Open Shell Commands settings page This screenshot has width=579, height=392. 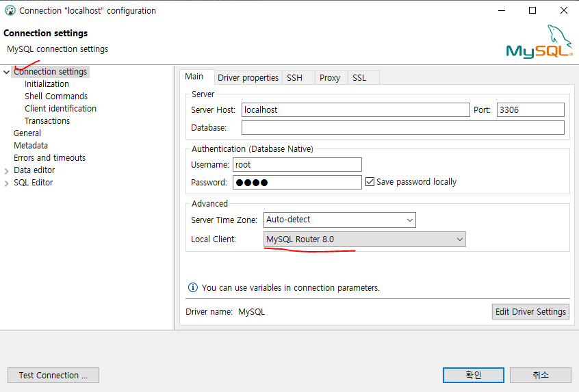56,96
